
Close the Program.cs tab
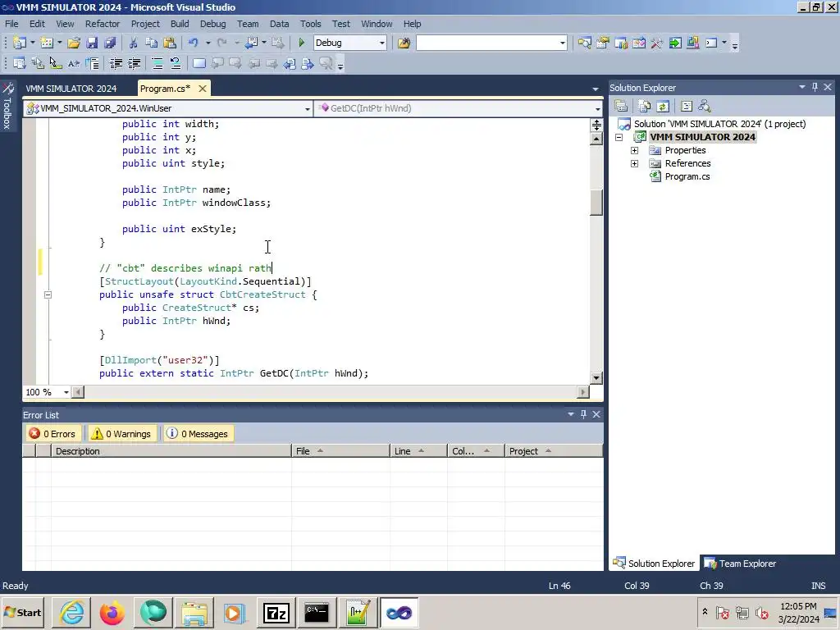tap(203, 89)
